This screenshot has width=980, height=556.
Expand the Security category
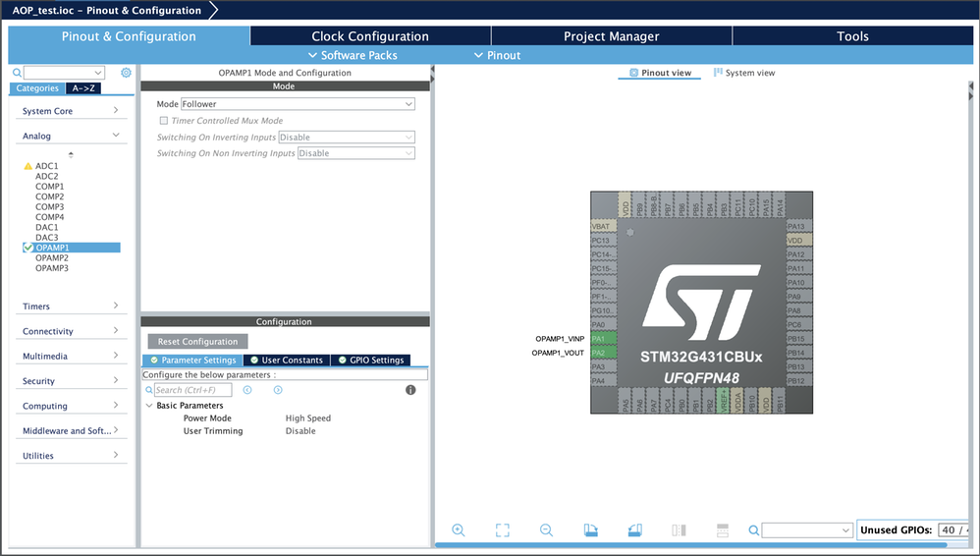(116, 380)
